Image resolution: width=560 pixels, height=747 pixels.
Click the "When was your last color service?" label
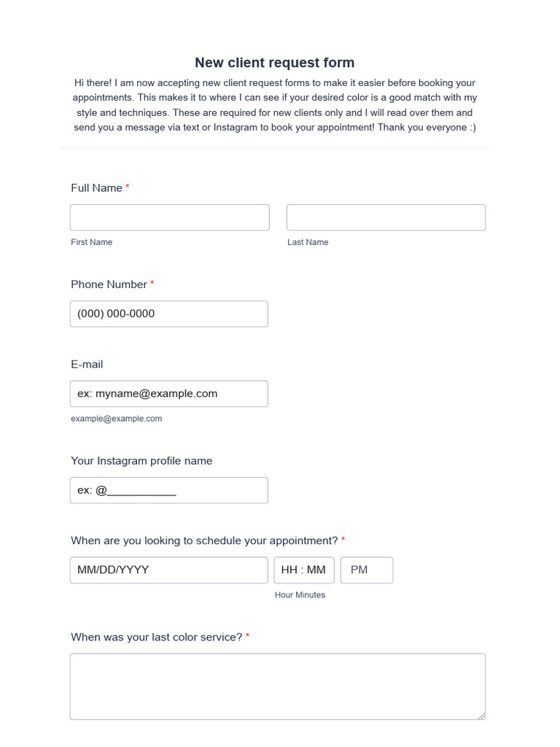click(x=156, y=637)
